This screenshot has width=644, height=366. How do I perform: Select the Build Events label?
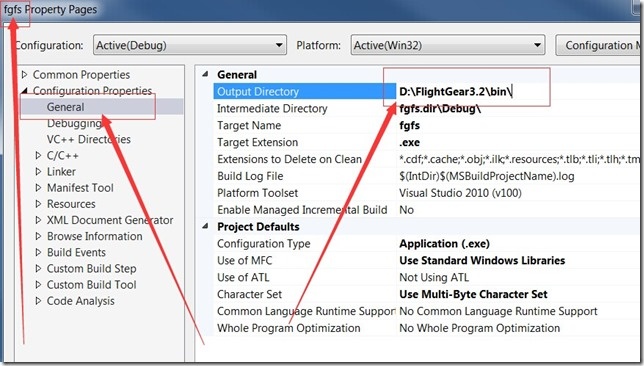[76, 252]
